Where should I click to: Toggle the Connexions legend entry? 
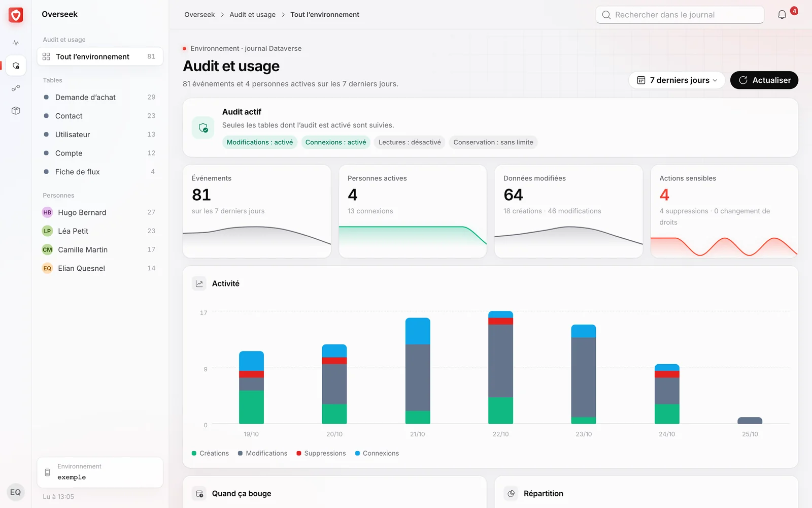coord(377,453)
